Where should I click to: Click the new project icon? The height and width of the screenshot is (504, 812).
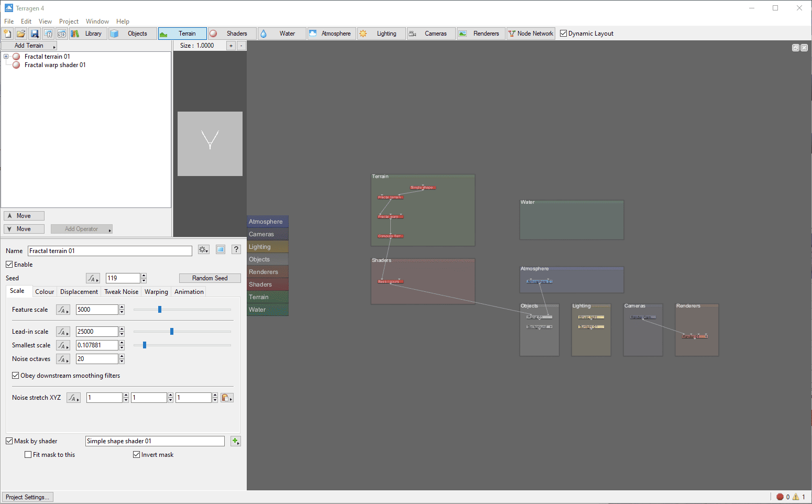[x=7, y=34]
